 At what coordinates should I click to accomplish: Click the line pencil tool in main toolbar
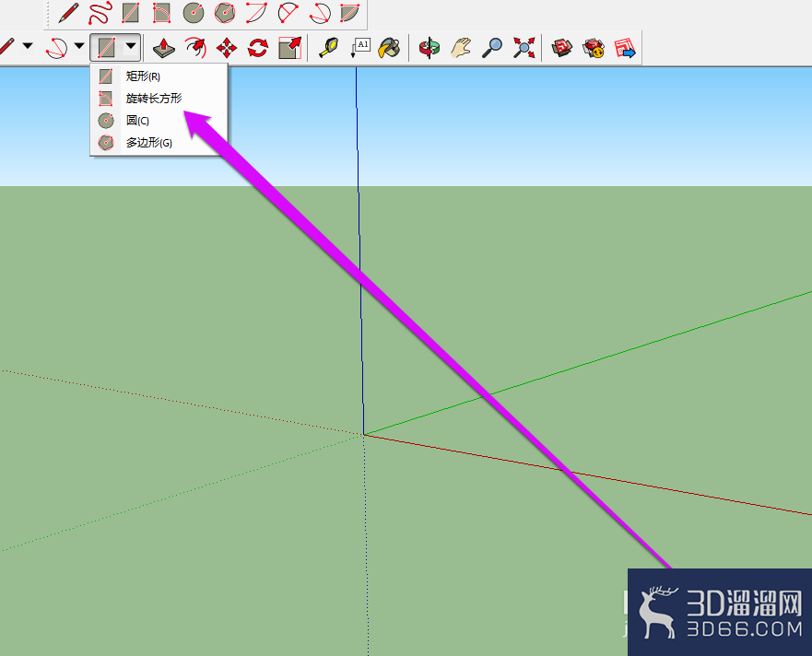pyautogui.click(x=7, y=47)
